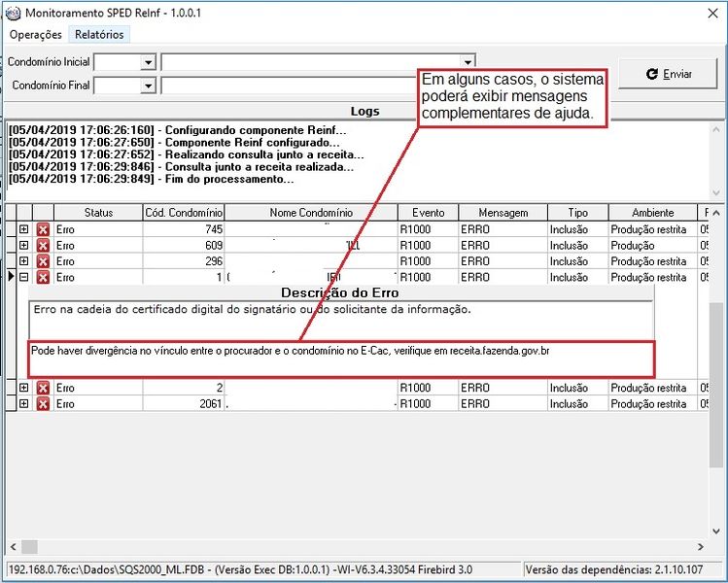
Task: Click the E-Cac help message text
Action: click(x=291, y=351)
